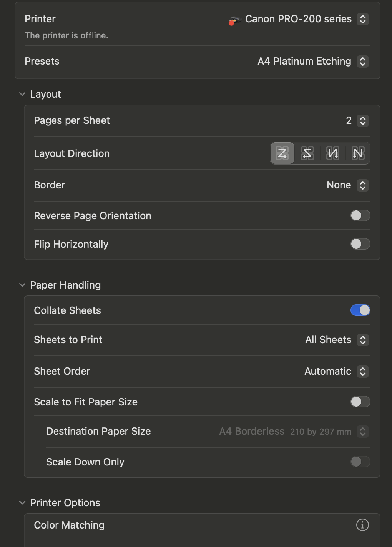Turn on Flip Horizontally
This screenshot has height=547, width=392.
(x=360, y=244)
